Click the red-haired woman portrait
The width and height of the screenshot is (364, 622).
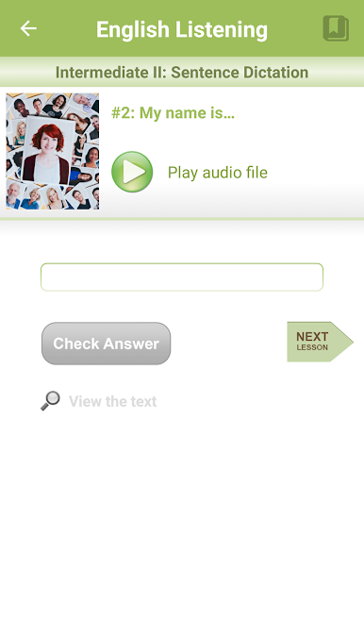click(x=46, y=149)
